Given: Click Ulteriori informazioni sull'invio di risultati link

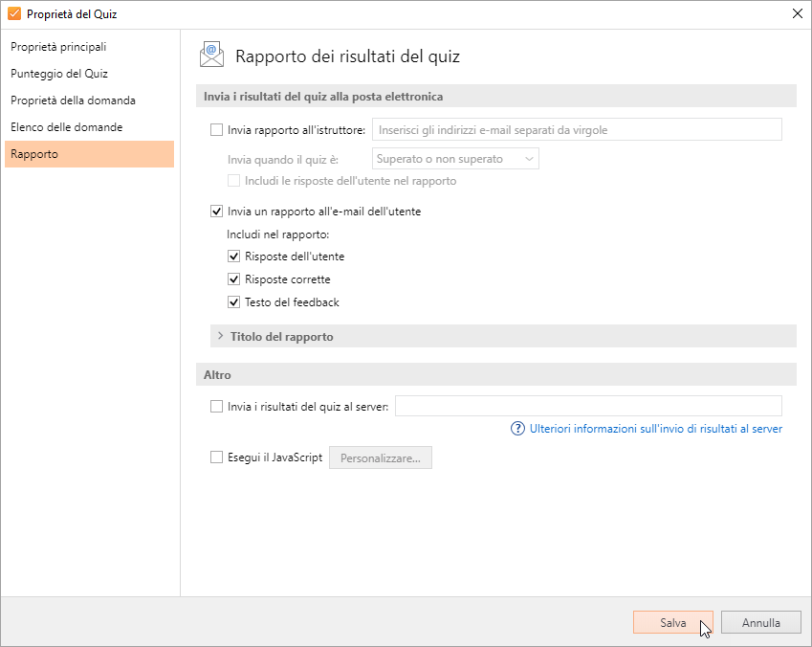Looking at the screenshot, I should coord(655,429).
